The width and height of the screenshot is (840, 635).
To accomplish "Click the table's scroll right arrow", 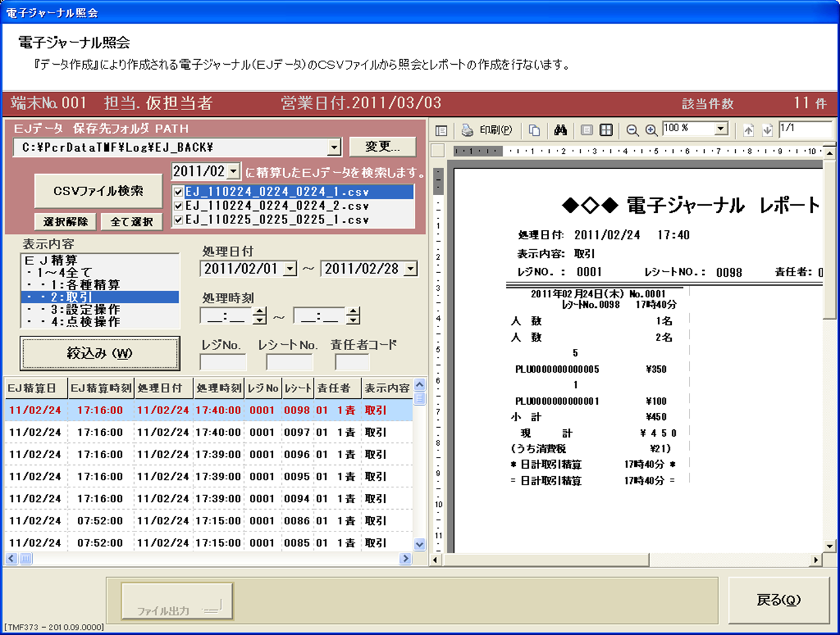I will coord(406,559).
